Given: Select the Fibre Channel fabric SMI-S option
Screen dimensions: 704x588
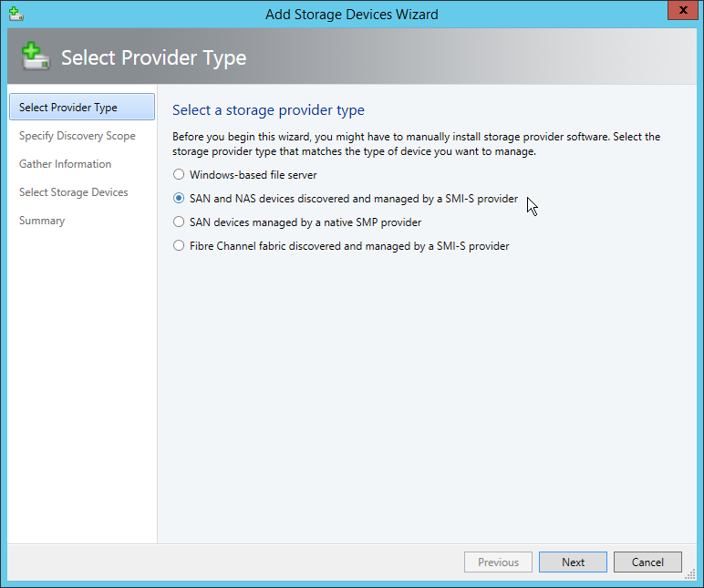Looking at the screenshot, I should (x=180, y=245).
